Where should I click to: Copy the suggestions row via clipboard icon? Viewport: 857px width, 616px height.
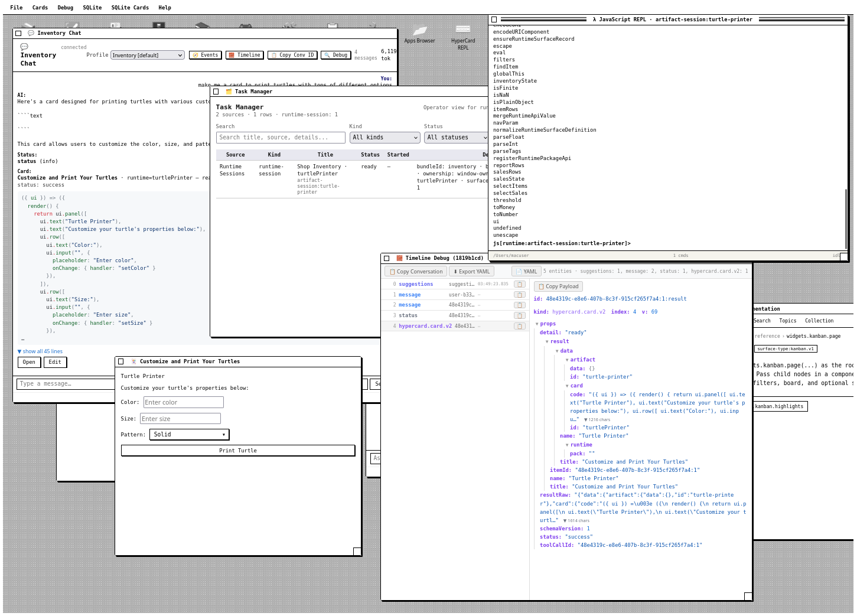coord(519,284)
